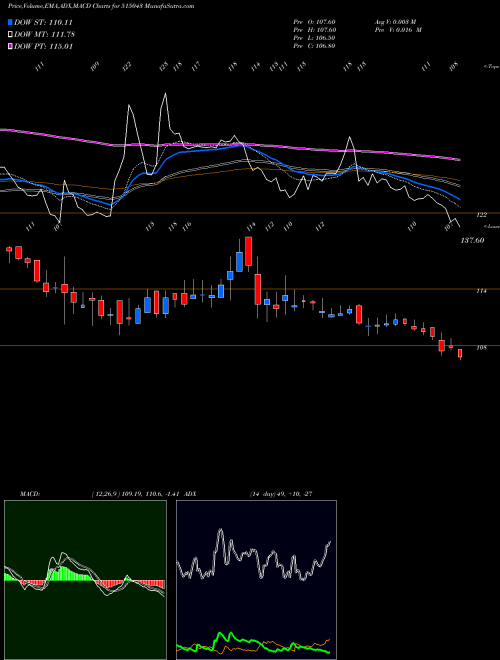
Task: Click the 122 price level label
Action: pyautogui.click(x=481, y=215)
